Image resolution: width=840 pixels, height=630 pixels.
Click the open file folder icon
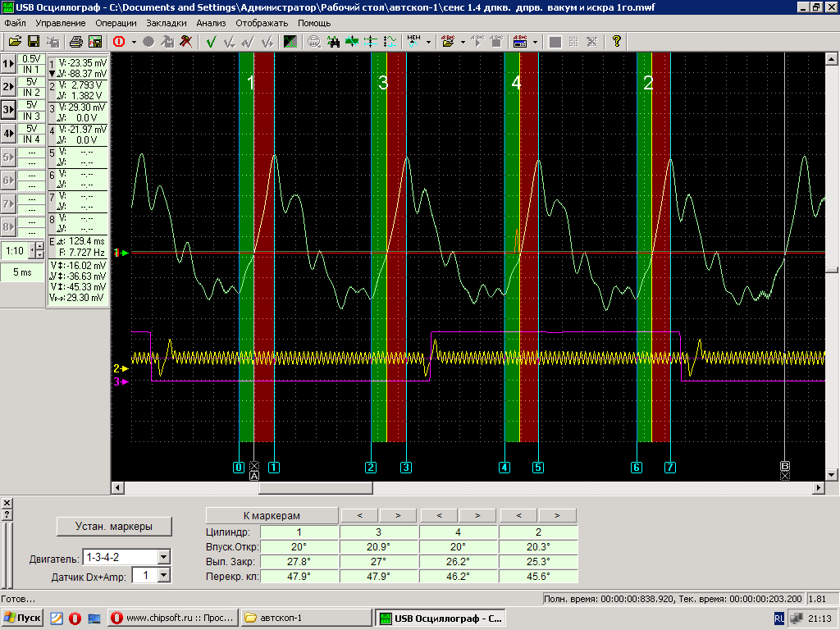click(x=15, y=41)
